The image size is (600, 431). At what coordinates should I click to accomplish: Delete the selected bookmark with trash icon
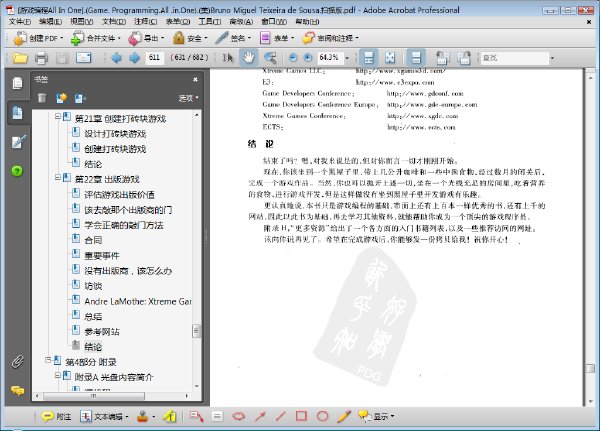42,98
